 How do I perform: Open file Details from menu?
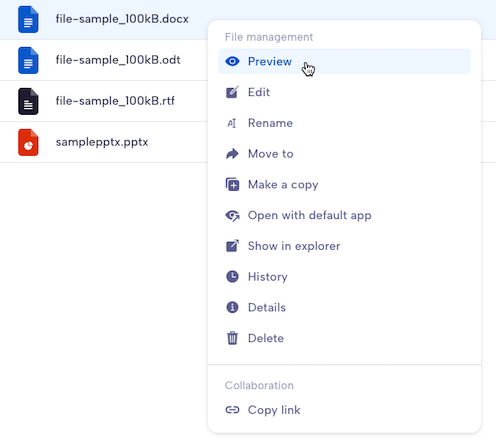point(344,307)
